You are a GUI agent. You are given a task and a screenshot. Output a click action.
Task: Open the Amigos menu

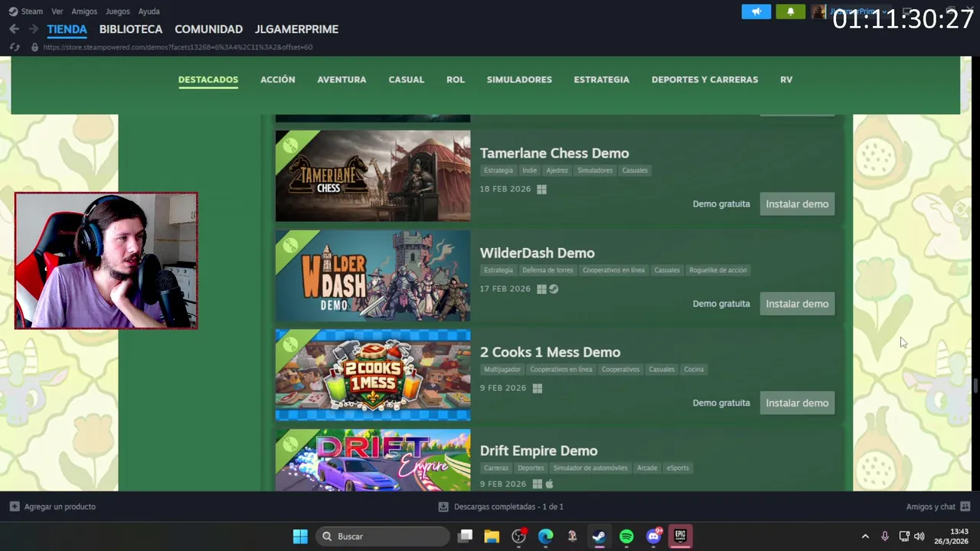84,11
